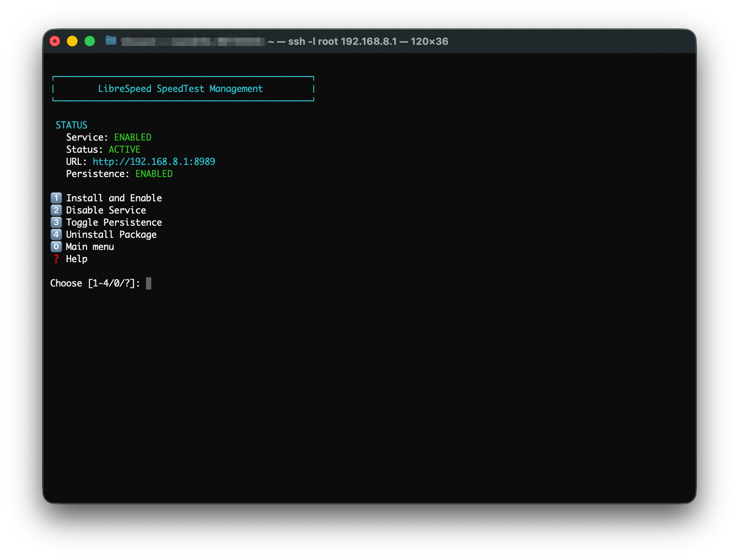Click the cursor block after Choose prompt

[149, 283]
